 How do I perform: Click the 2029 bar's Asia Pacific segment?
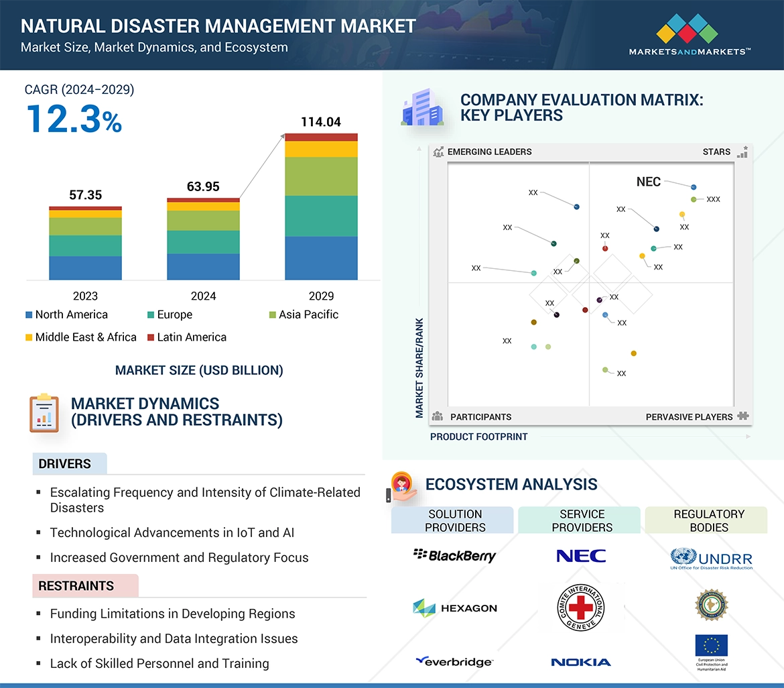pos(321,176)
